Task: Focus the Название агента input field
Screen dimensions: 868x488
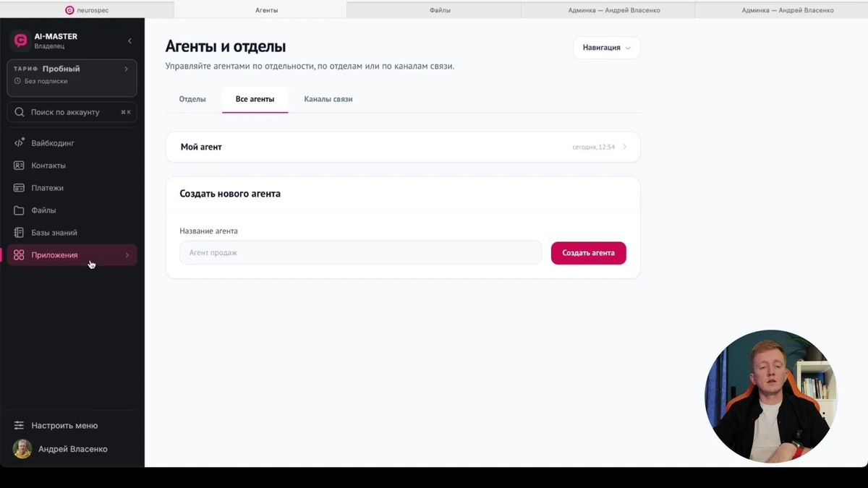Action: [360, 253]
